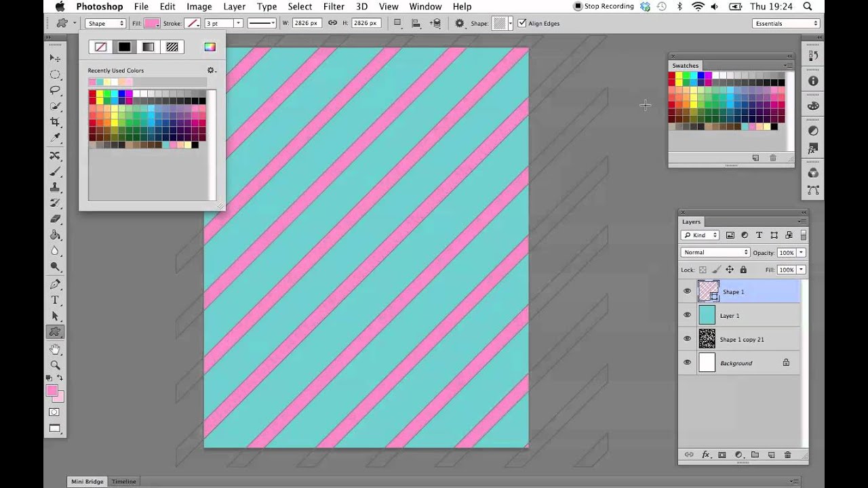
Task: Open the rainbow Color Picker button
Action: 210,47
